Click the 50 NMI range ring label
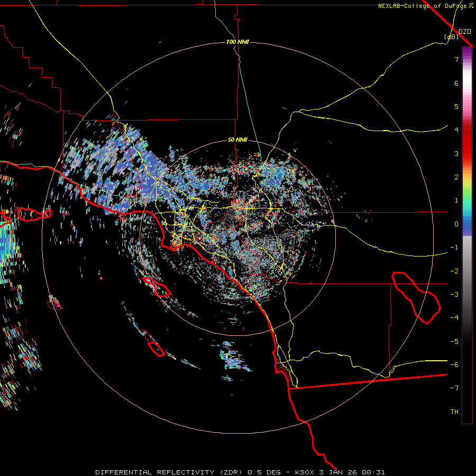 click(x=237, y=140)
